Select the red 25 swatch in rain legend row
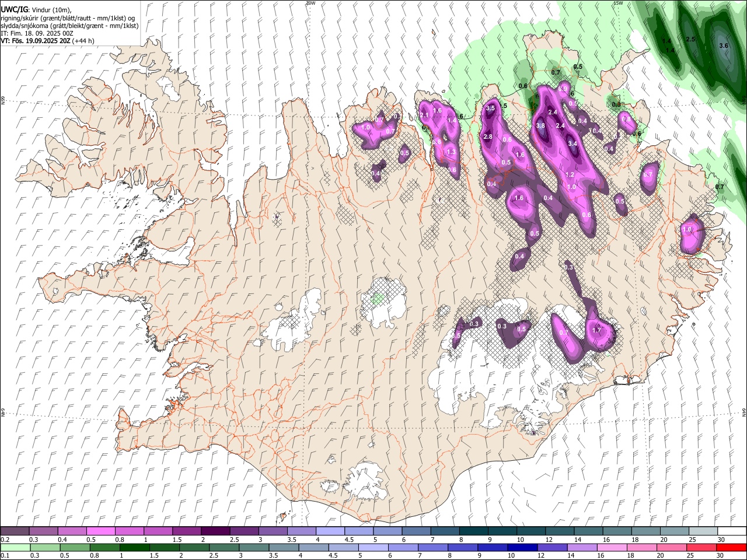 (701, 548)
